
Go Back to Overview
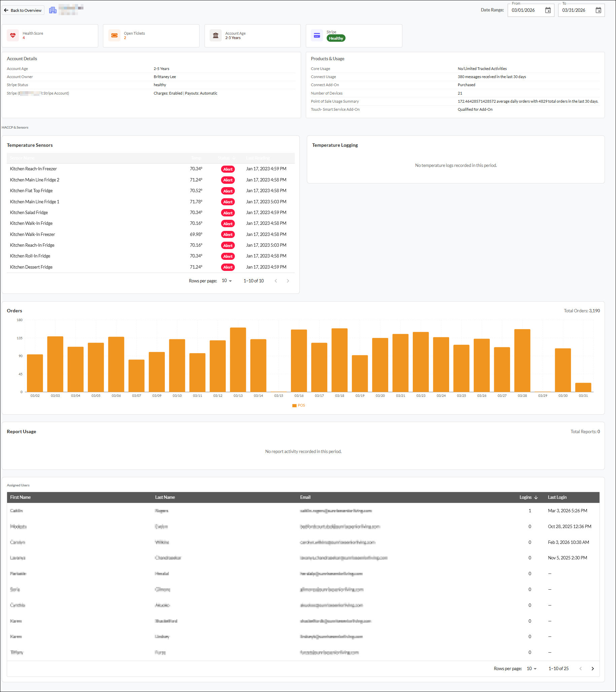[23, 10]
